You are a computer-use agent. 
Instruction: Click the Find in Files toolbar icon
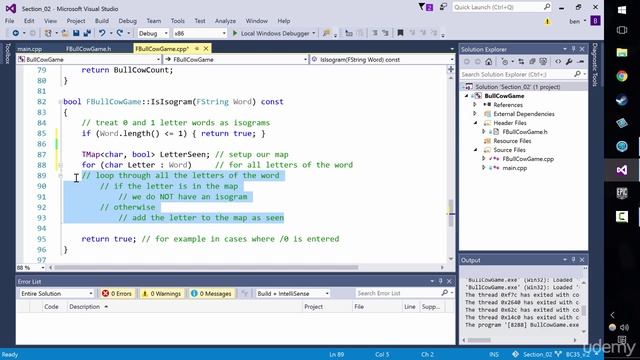tap(326, 33)
